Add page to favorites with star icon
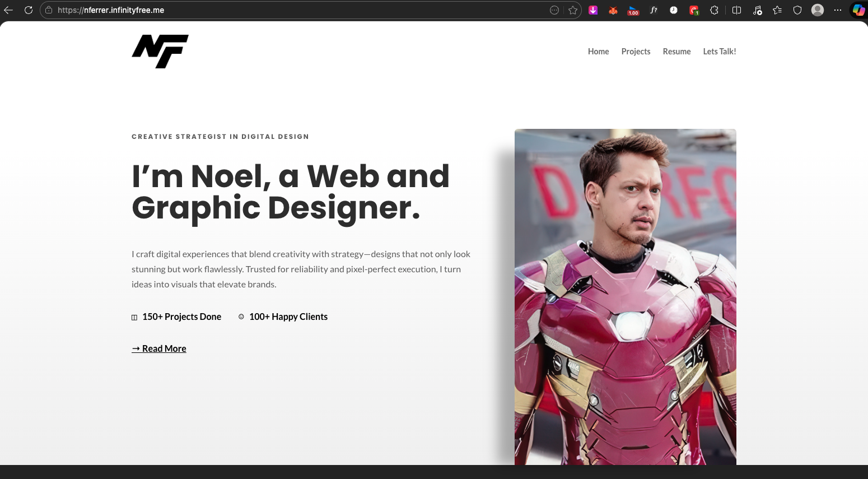The height and width of the screenshot is (479, 868). [573, 10]
